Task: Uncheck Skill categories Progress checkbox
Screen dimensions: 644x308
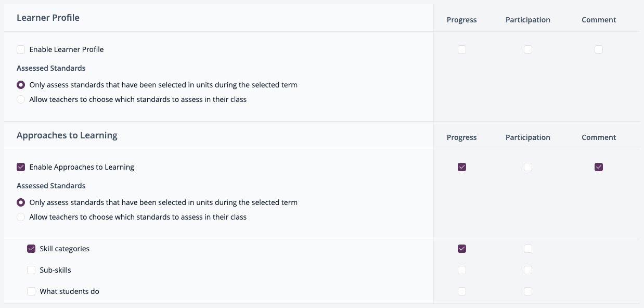Action: click(x=462, y=249)
